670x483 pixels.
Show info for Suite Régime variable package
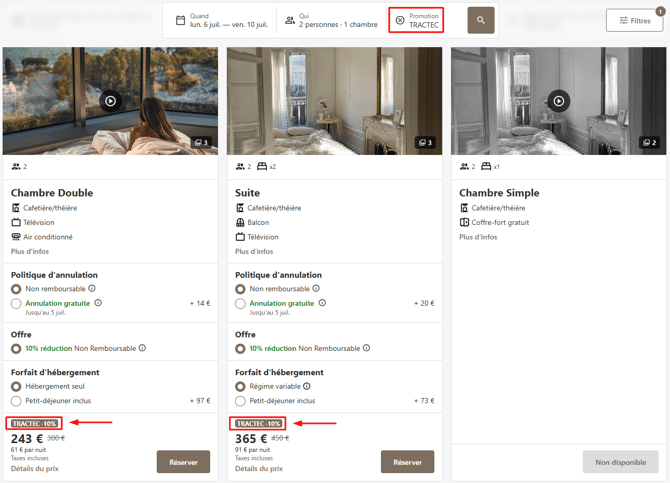307,386
